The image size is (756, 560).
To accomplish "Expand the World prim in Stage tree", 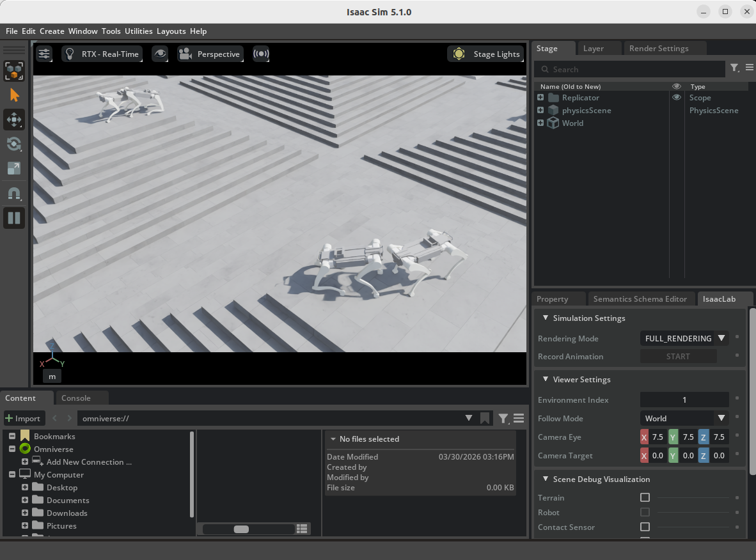I will pos(540,123).
